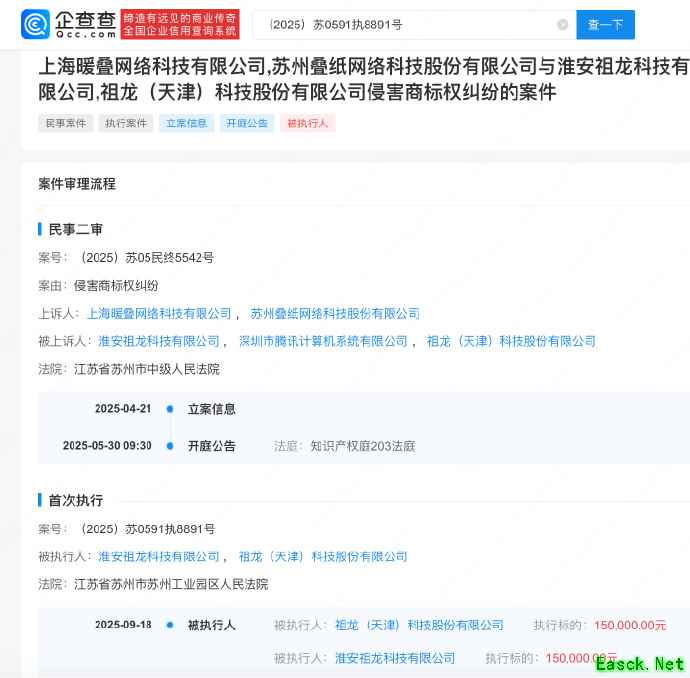The image size is (690, 678).
Task: Select the case title heading text
Action: pos(364,80)
